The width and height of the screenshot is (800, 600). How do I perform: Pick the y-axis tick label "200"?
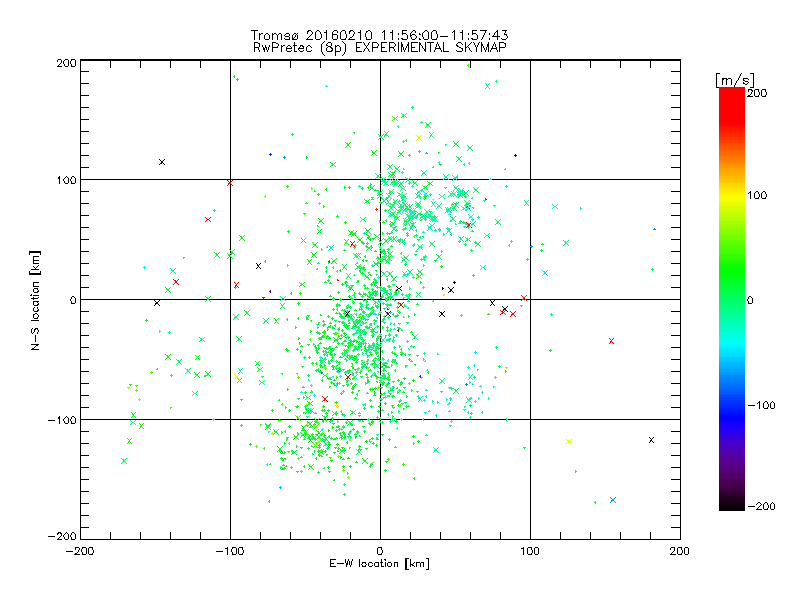tap(66, 63)
